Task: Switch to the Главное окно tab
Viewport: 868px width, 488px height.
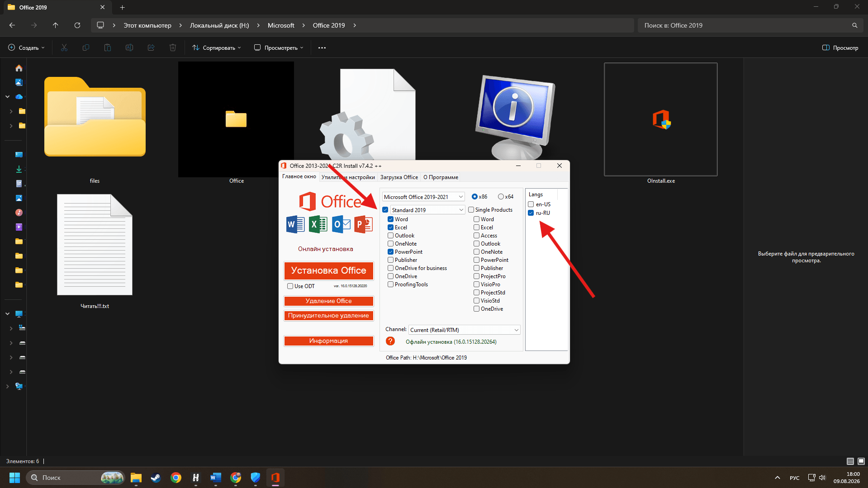Action: click(299, 177)
